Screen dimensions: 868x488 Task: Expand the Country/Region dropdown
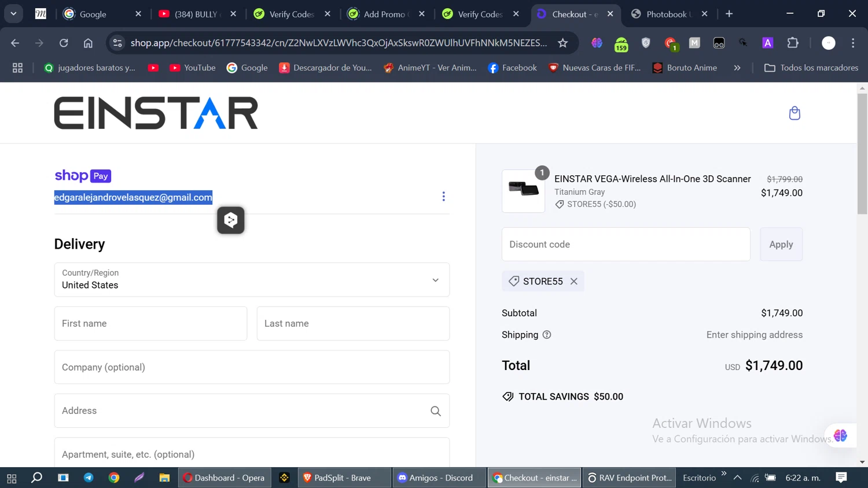point(252,280)
